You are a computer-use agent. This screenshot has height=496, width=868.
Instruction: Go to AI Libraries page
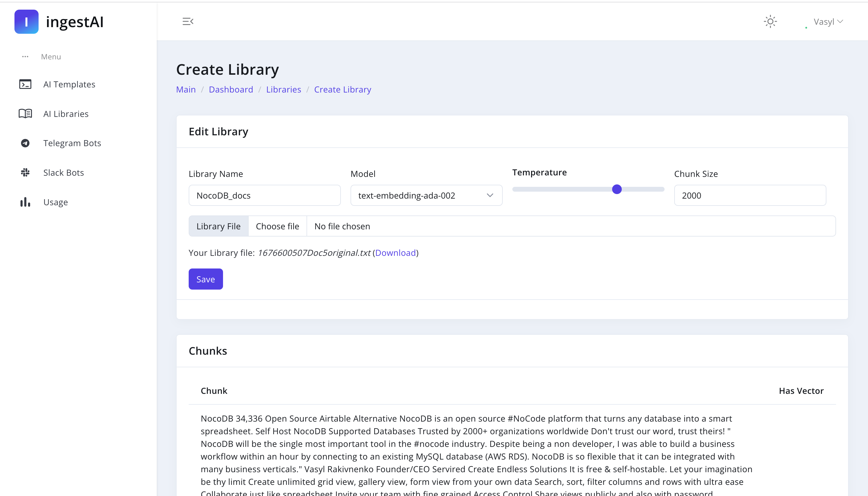click(x=66, y=114)
